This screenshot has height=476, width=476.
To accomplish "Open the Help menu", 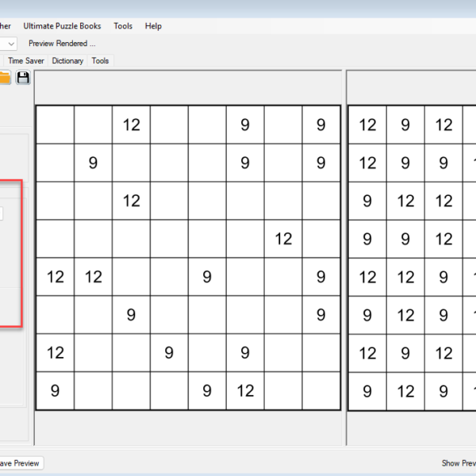I will 153,26.
